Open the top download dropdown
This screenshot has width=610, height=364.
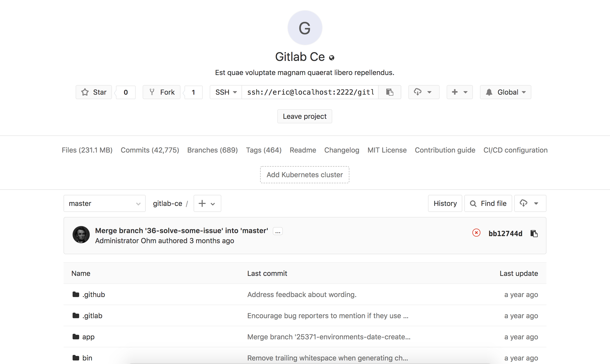[x=424, y=92]
